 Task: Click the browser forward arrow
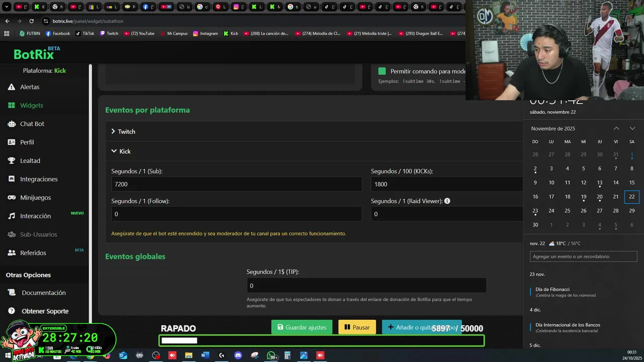click(x=19, y=21)
